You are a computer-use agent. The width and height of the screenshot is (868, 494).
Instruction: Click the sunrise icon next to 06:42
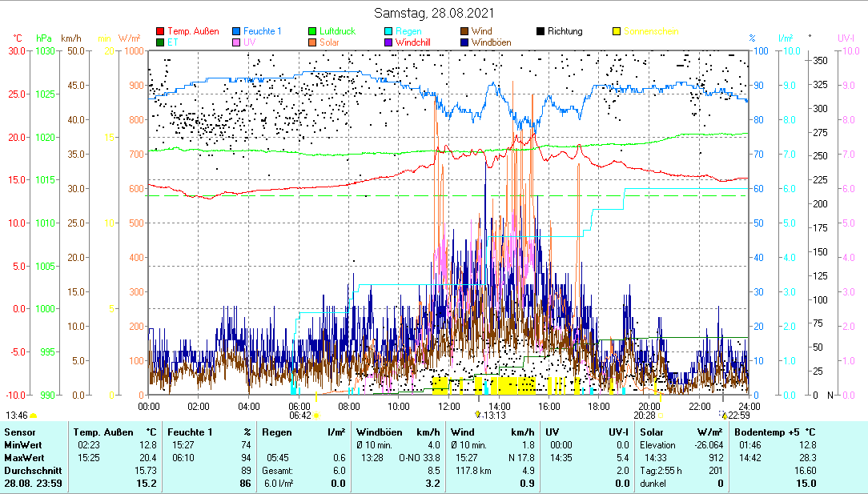(x=316, y=416)
